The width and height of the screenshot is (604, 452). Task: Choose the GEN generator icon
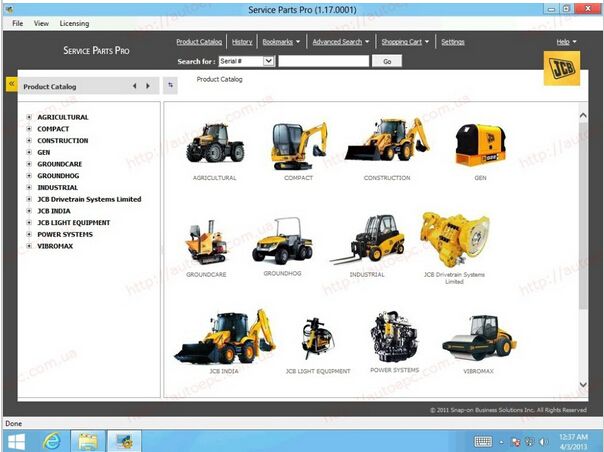pos(480,146)
